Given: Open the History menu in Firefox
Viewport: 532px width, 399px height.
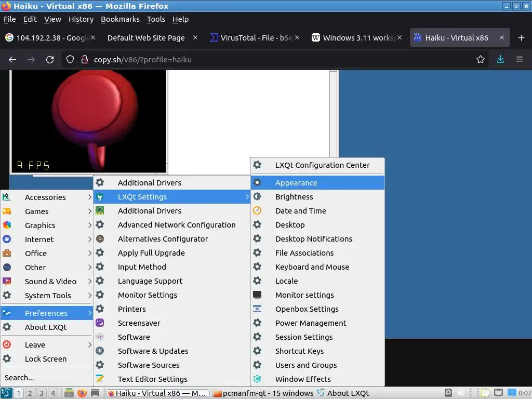Looking at the screenshot, I should (81, 19).
